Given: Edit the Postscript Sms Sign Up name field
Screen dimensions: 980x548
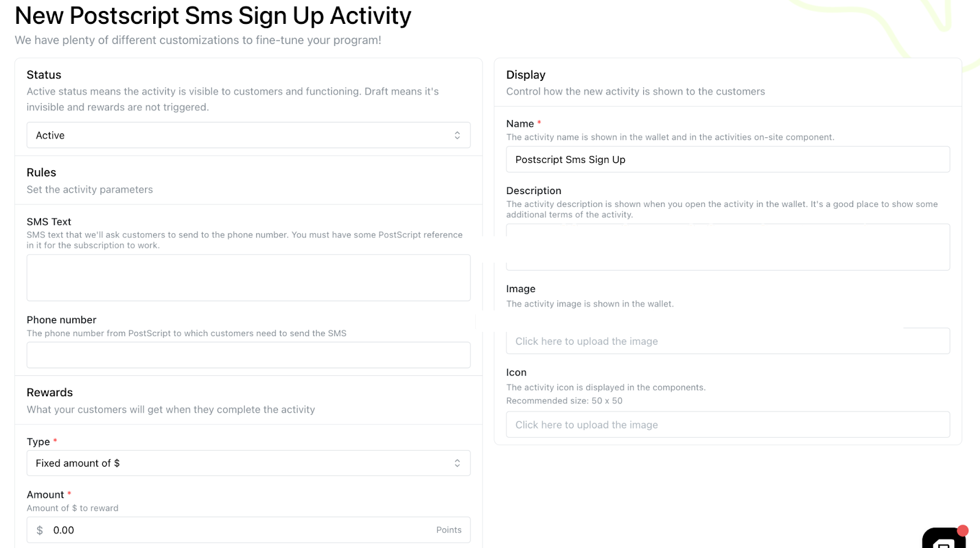Looking at the screenshot, I should 728,160.
